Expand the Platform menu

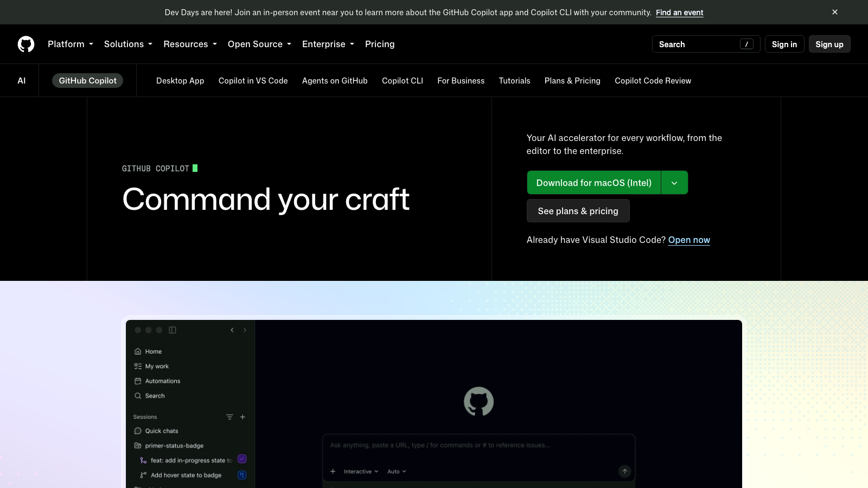(x=71, y=44)
